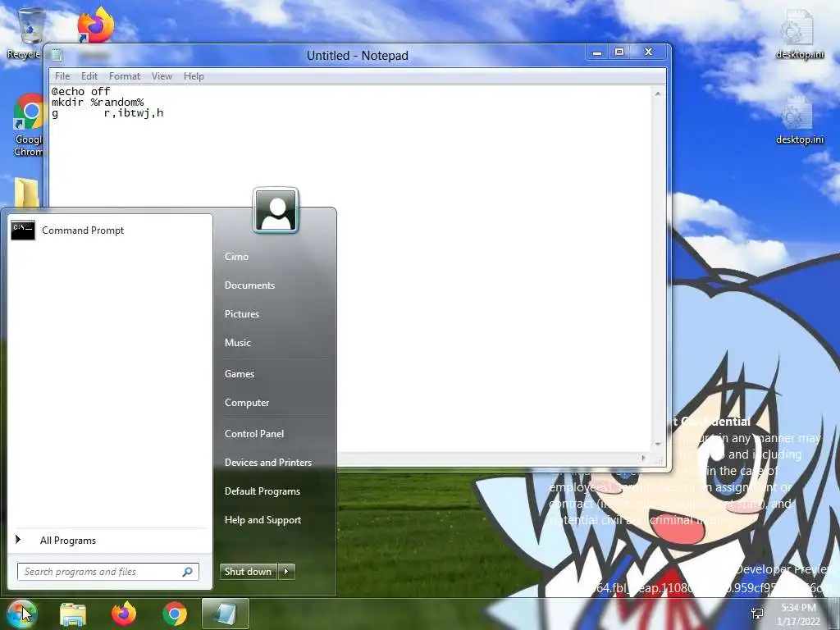Open Games from the Start menu

point(239,374)
